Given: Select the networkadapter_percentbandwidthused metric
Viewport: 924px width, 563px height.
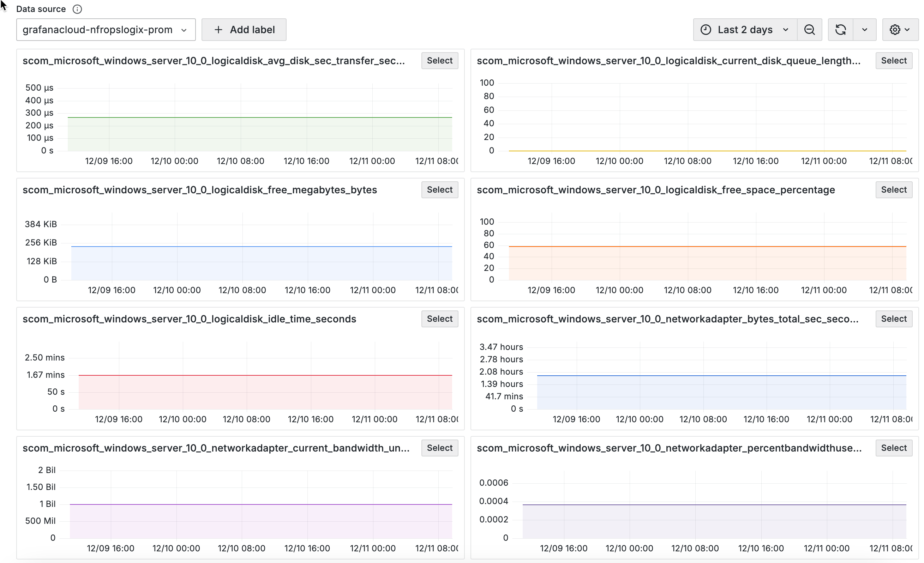Looking at the screenshot, I should pos(894,448).
